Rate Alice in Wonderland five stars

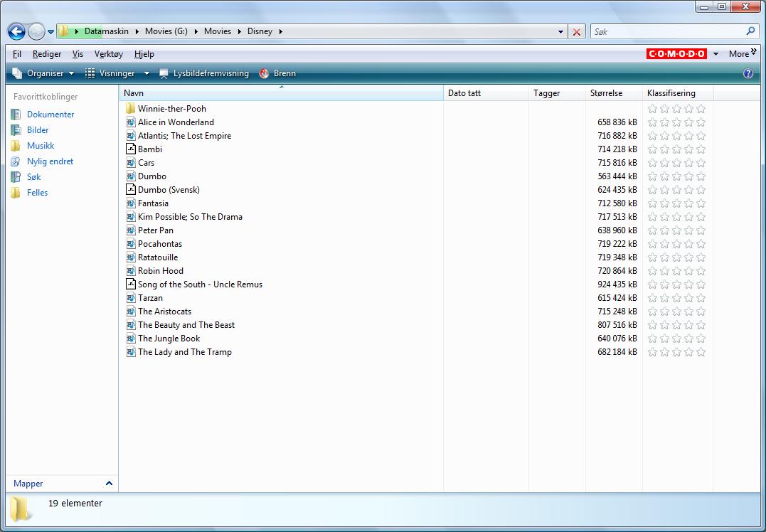(701, 122)
